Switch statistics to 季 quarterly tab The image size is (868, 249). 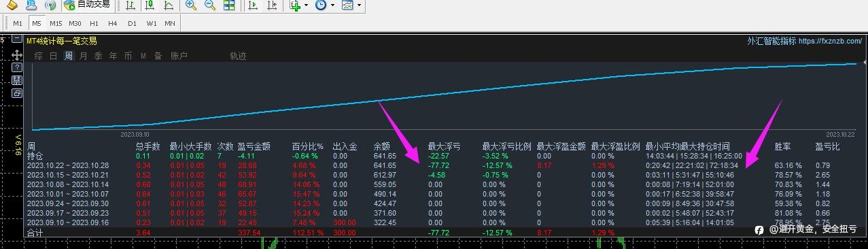[x=98, y=56]
